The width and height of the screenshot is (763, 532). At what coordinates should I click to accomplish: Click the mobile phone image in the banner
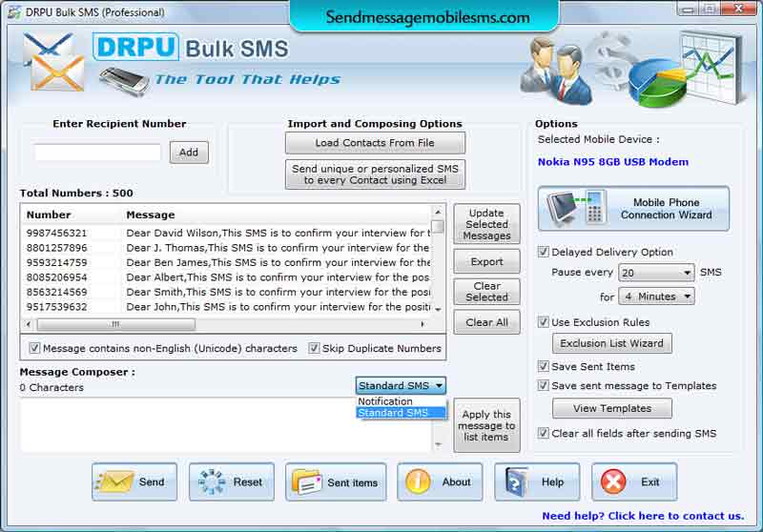[x=124, y=81]
